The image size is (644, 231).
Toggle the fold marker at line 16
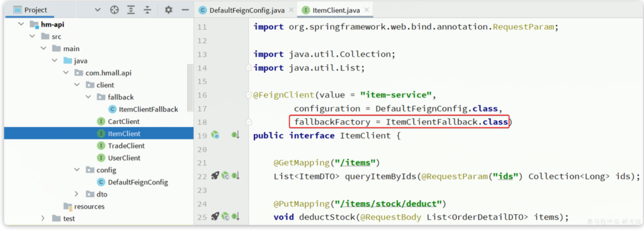point(248,95)
